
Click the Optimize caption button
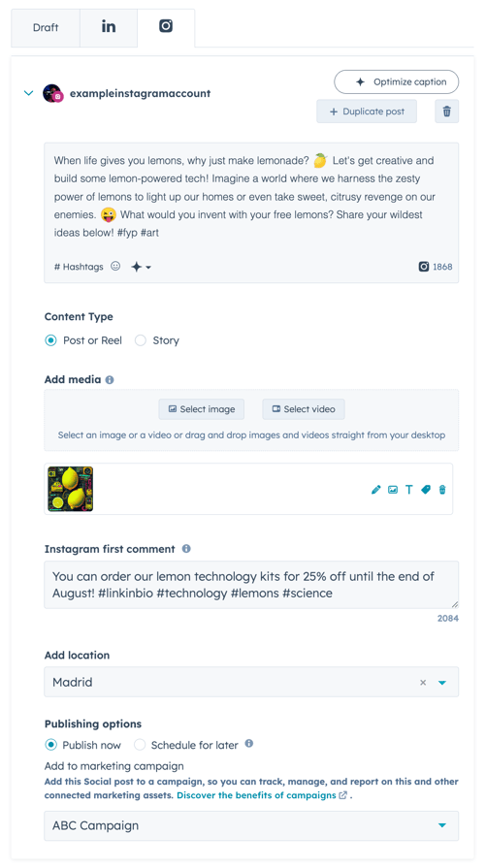click(397, 81)
